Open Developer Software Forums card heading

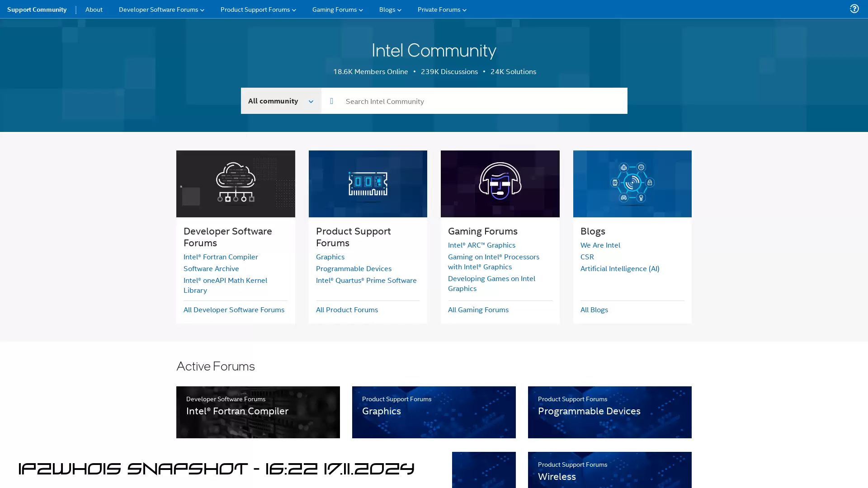pos(227,237)
